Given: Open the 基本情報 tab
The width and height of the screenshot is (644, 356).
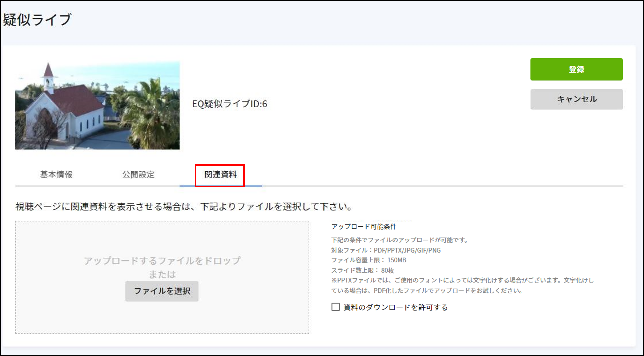Looking at the screenshot, I should click(x=56, y=174).
